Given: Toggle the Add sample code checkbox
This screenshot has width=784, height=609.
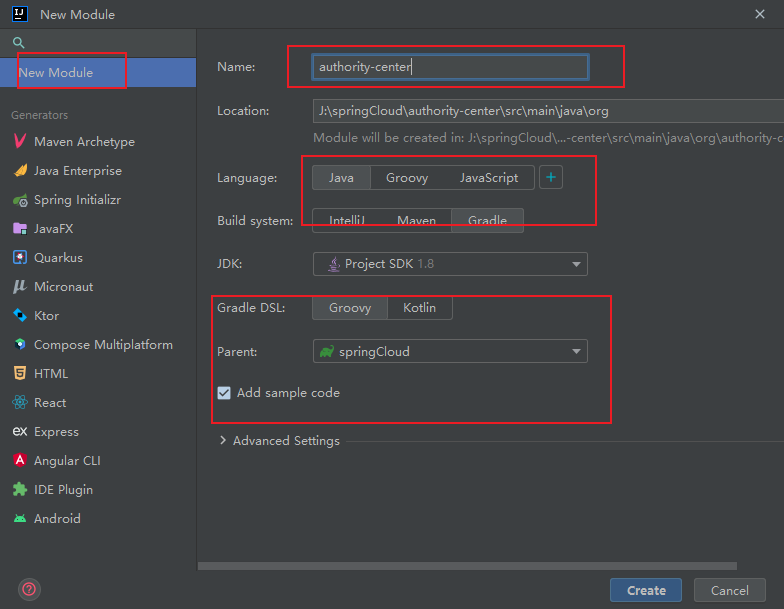Looking at the screenshot, I should (x=224, y=393).
